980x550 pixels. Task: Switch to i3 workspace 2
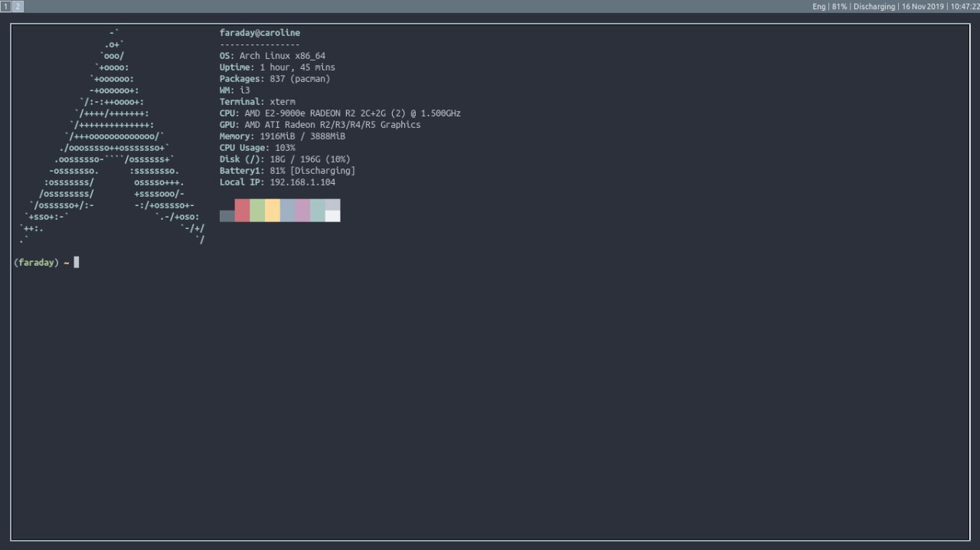[18, 6]
